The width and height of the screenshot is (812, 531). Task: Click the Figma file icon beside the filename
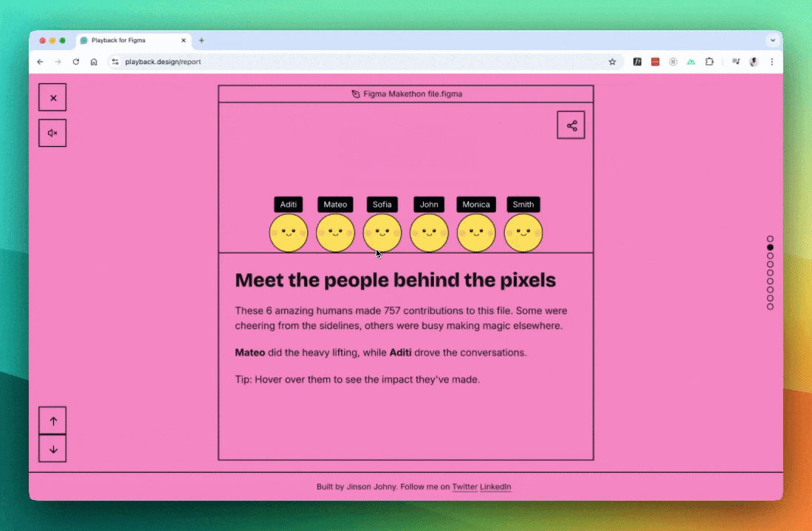tap(355, 94)
